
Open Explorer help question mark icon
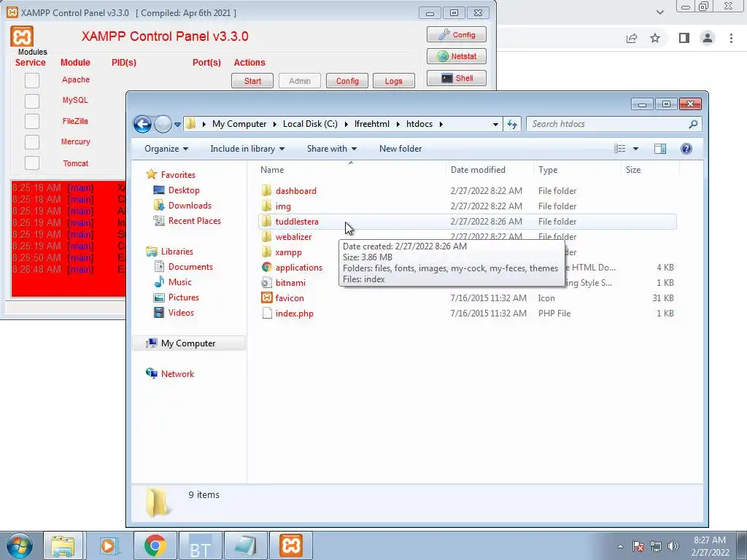686,149
